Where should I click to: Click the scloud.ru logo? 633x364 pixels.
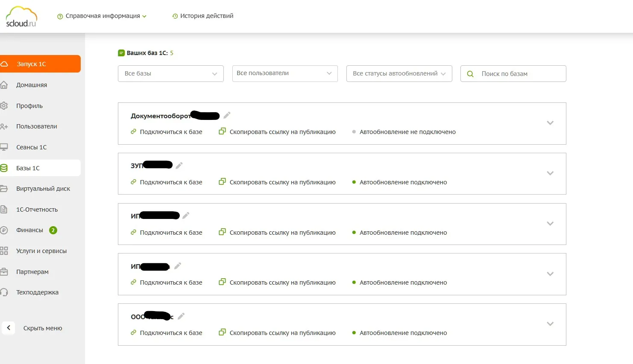(x=21, y=17)
